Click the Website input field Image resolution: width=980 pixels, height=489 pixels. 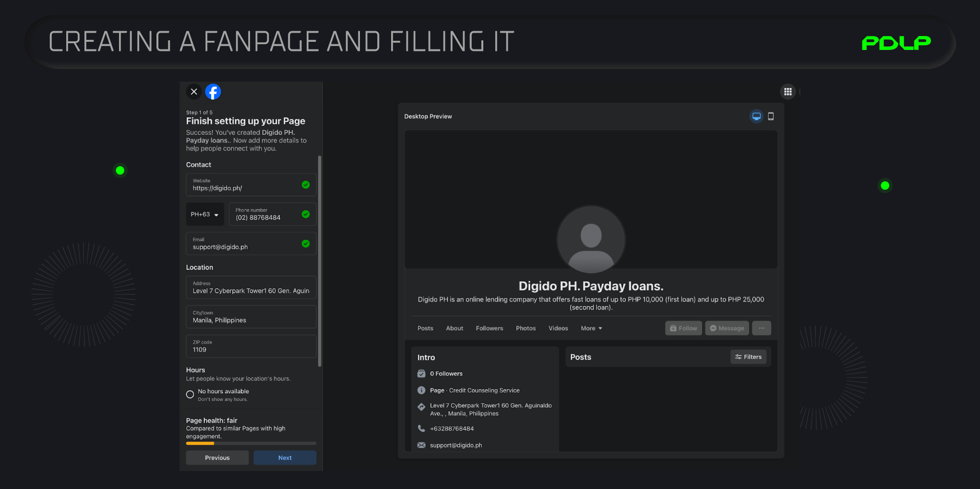251,185
